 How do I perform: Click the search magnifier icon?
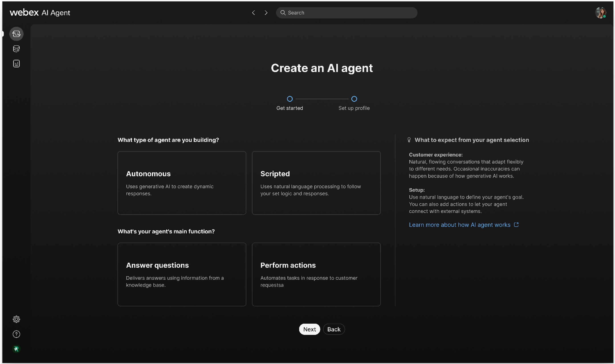283,12
